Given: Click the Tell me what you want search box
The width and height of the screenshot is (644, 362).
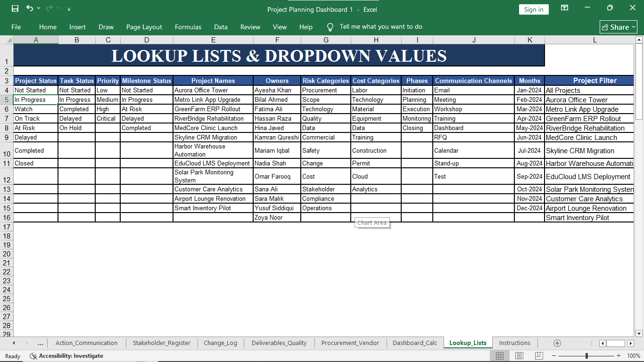Looking at the screenshot, I should [381, 27].
